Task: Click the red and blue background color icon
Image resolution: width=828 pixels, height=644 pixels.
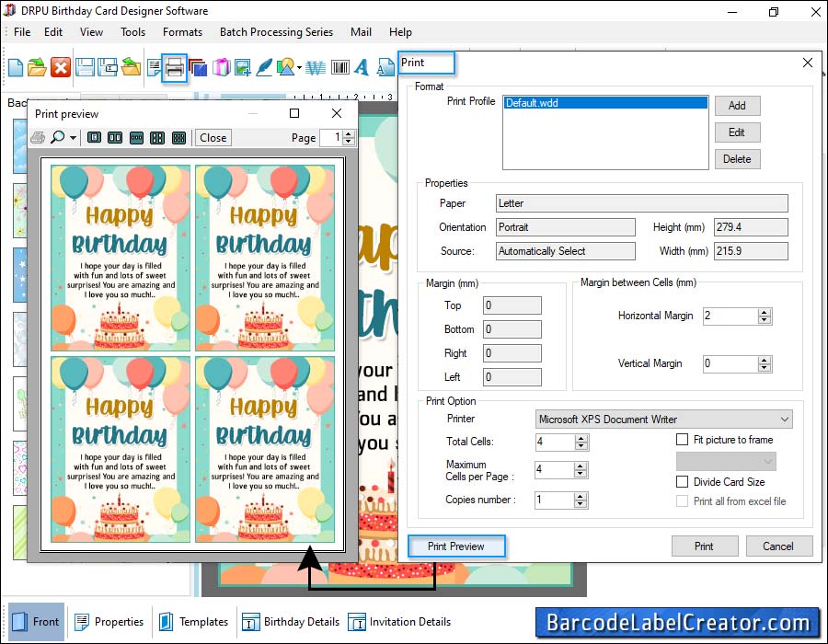Action: pos(198,67)
